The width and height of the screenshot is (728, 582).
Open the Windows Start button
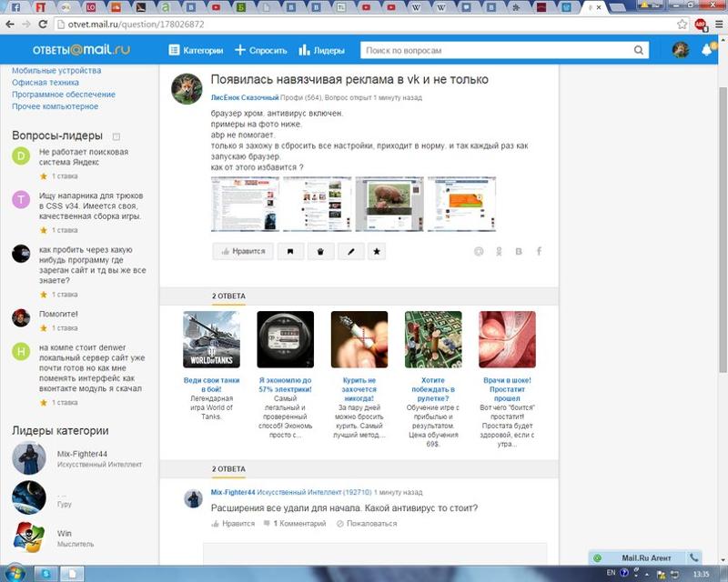[x=14, y=574]
